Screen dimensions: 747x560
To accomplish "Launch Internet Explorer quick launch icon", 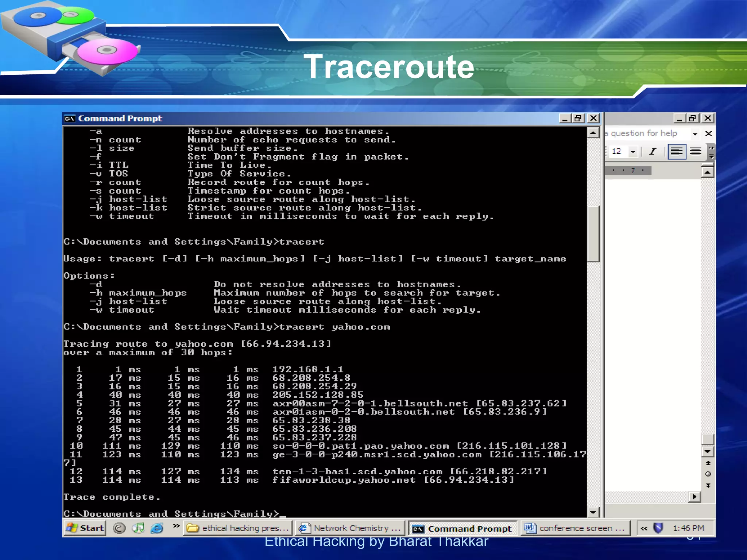I will tap(157, 528).
